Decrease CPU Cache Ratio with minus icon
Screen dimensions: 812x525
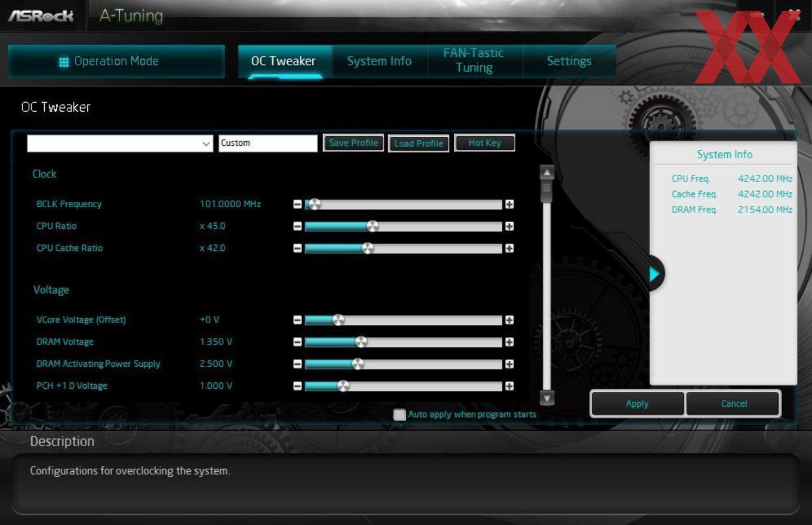pyautogui.click(x=297, y=248)
